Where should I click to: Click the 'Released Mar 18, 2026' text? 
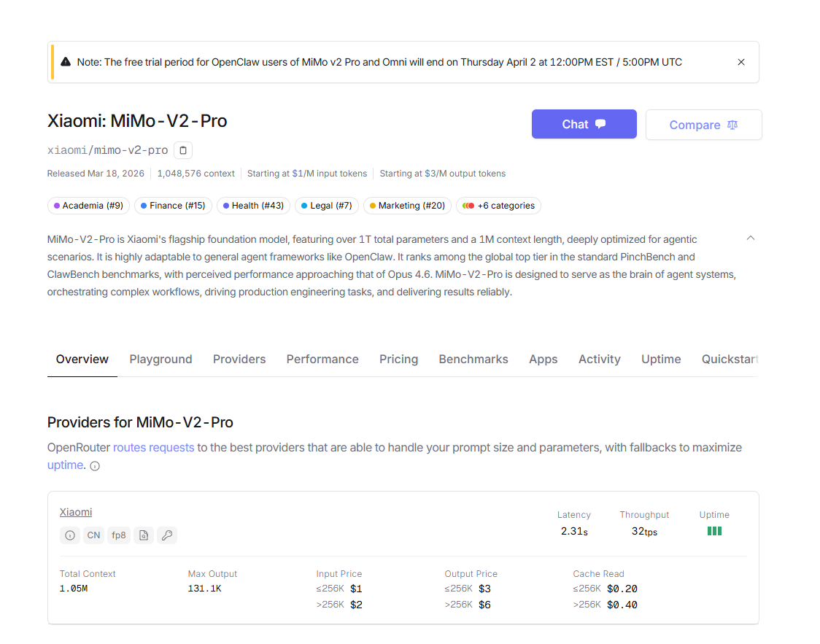click(x=96, y=174)
